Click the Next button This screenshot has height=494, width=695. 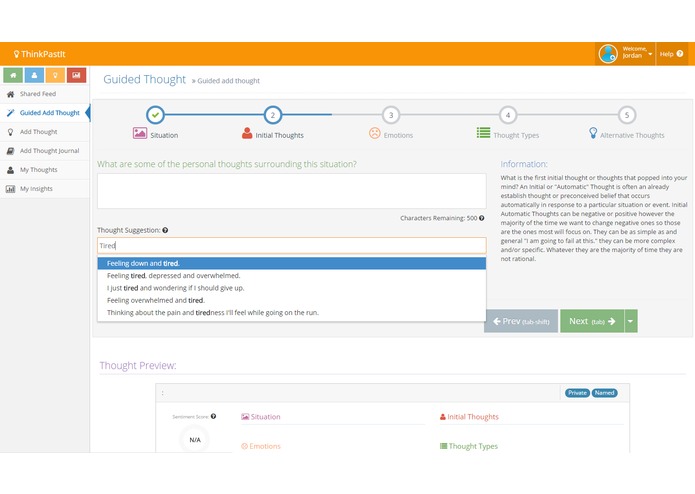point(592,321)
